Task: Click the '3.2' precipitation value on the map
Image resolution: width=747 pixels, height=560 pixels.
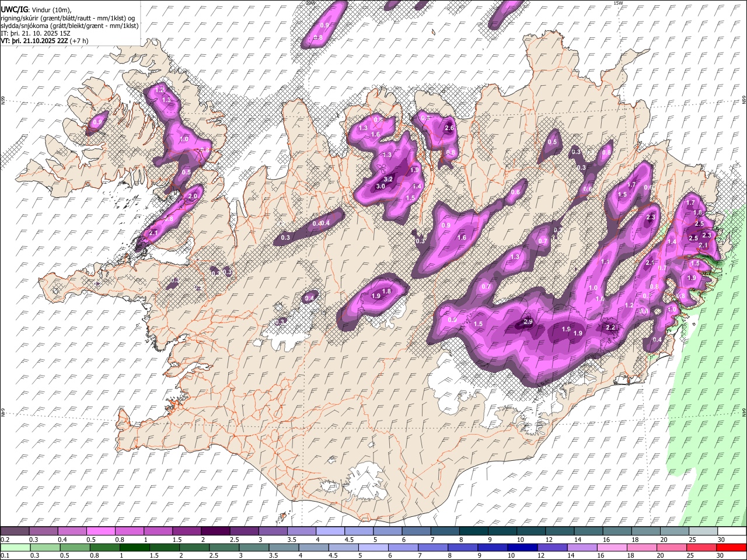Action: tap(389, 179)
